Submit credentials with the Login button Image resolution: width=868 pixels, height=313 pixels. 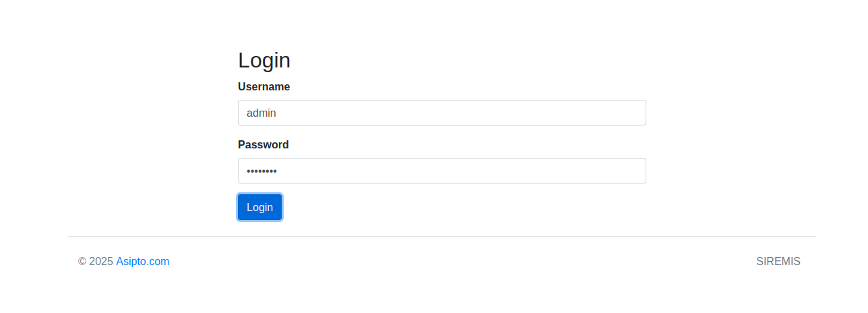259,207
